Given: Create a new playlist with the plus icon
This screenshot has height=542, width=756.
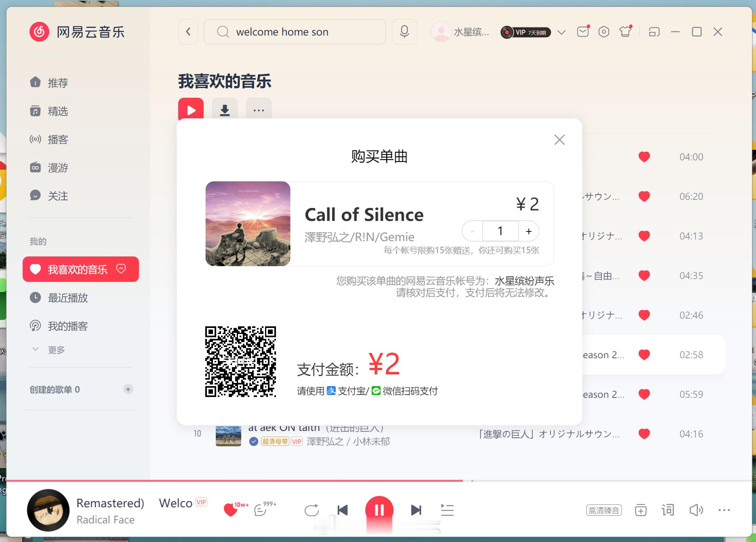Looking at the screenshot, I should coord(128,389).
